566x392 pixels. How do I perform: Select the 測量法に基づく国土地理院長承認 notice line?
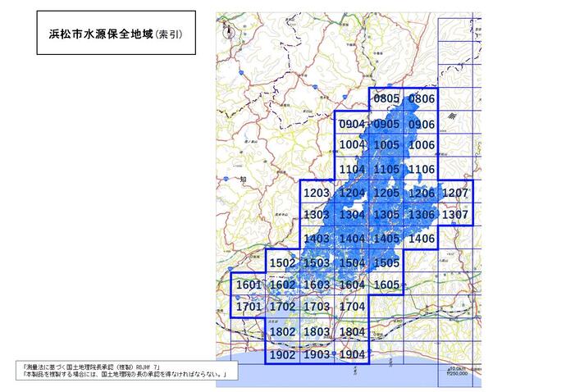point(93,367)
